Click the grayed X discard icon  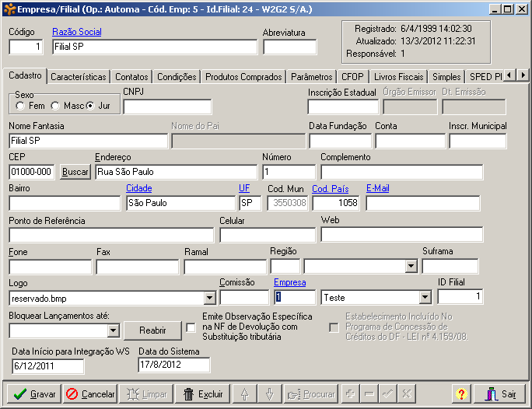point(407,393)
